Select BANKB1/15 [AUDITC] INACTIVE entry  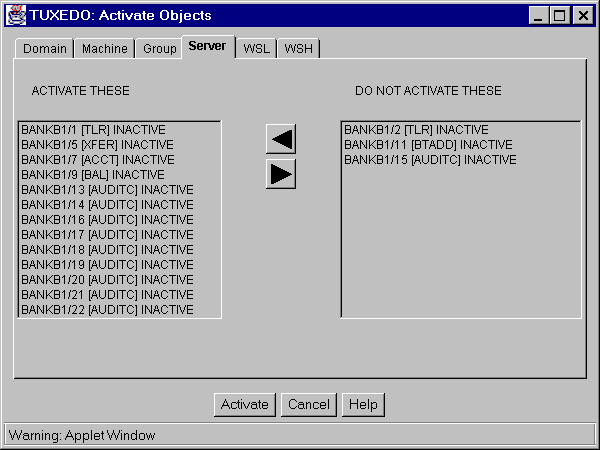[461, 160]
